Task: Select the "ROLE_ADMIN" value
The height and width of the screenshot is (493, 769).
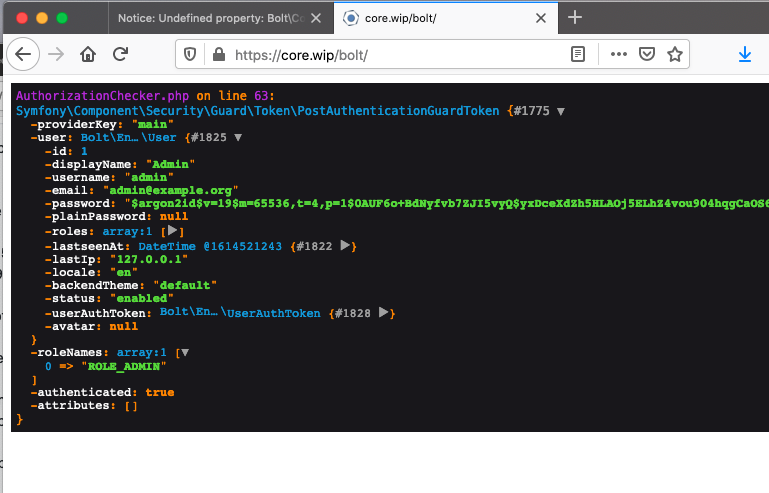Action: (124, 366)
